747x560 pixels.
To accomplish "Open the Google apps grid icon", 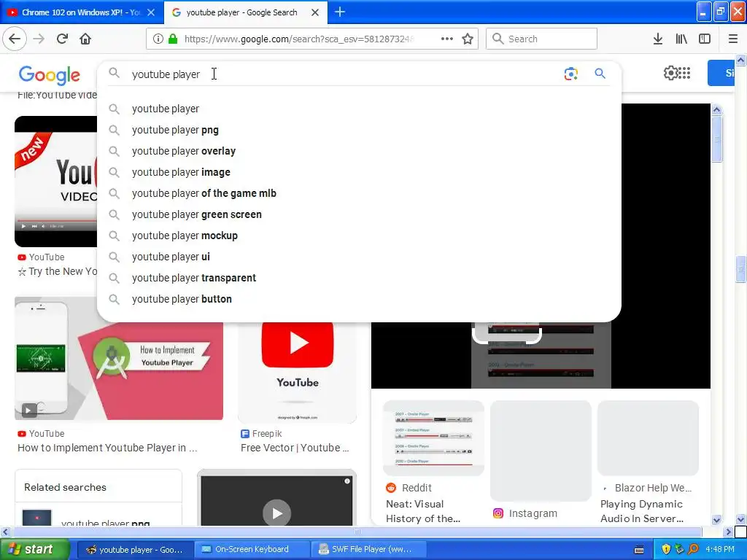I will coord(684,73).
